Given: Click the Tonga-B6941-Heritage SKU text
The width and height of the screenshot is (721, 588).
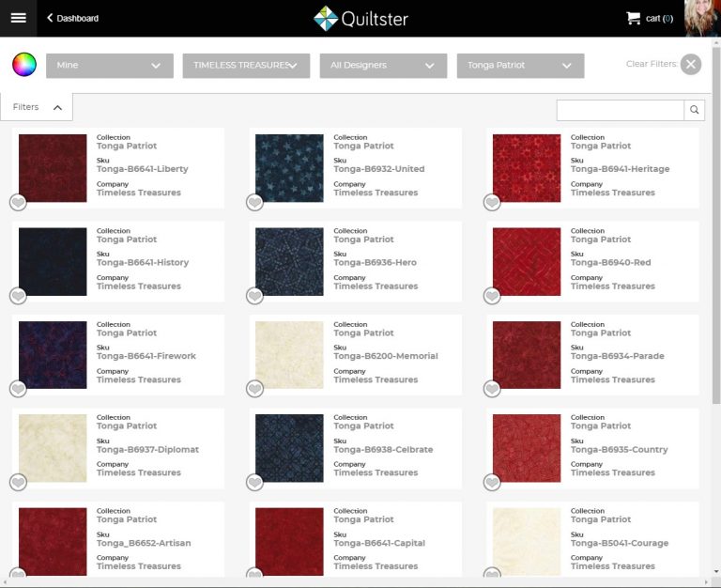Looking at the screenshot, I should point(620,169).
